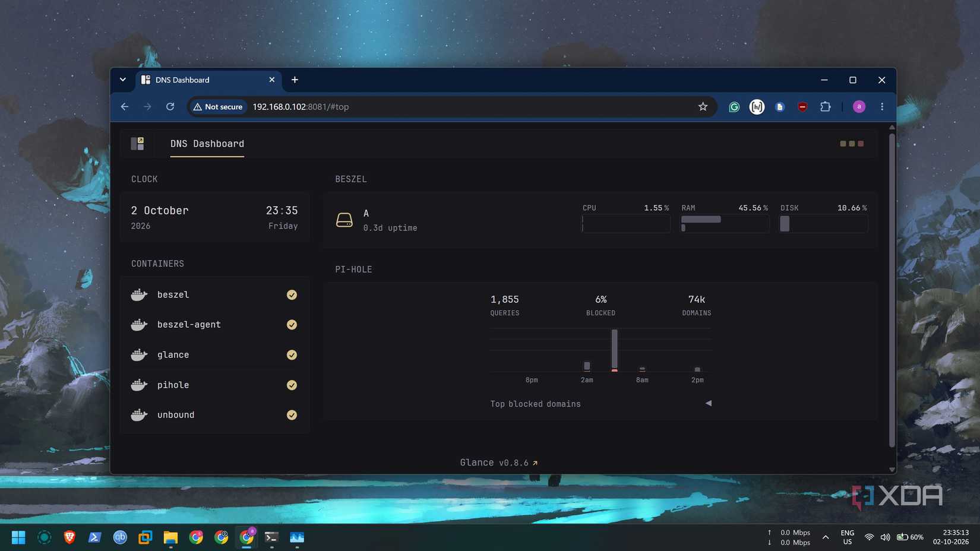Show hidden system tray icons chevron
The height and width of the screenshot is (551, 980).
pyautogui.click(x=826, y=537)
